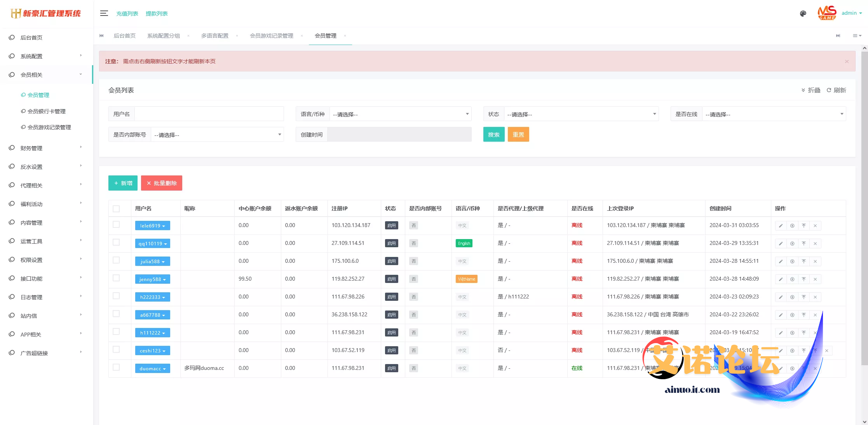Expand the 财务管理 sidebar menu
Viewport: 868px width, 425px height.
[x=47, y=148]
